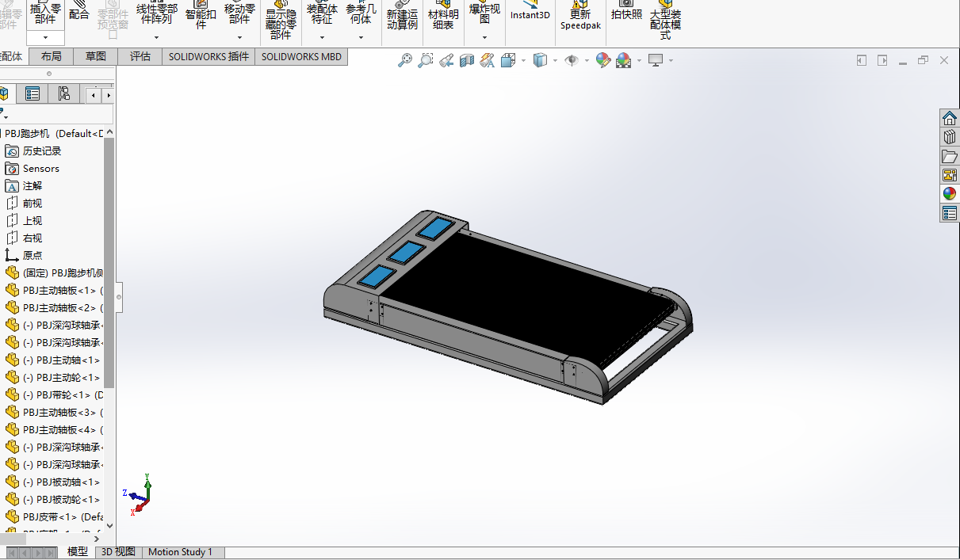The width and height of the screenshot is (960, 560).
Task: Open the Custom Properties icon in task pane
Action: pos(949,213)
